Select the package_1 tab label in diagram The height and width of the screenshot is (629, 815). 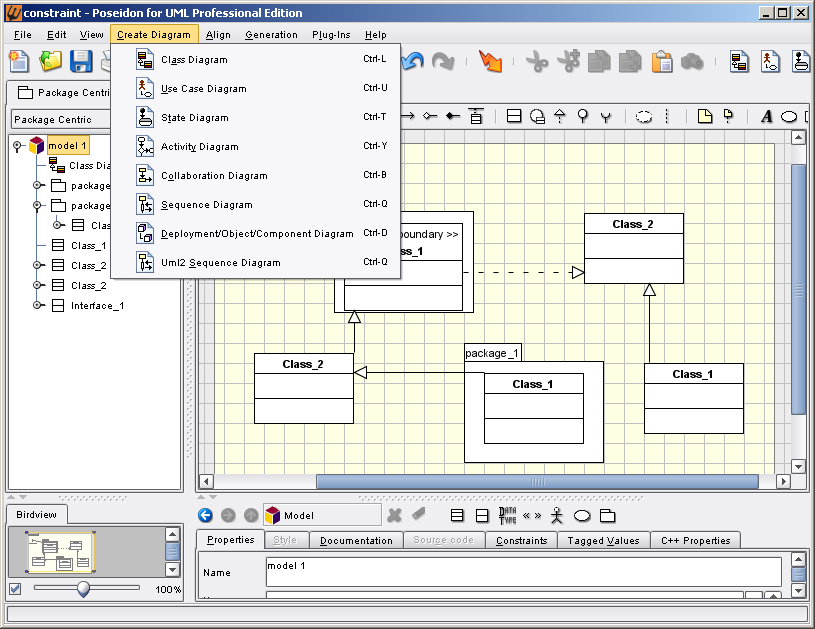(492, 353)
